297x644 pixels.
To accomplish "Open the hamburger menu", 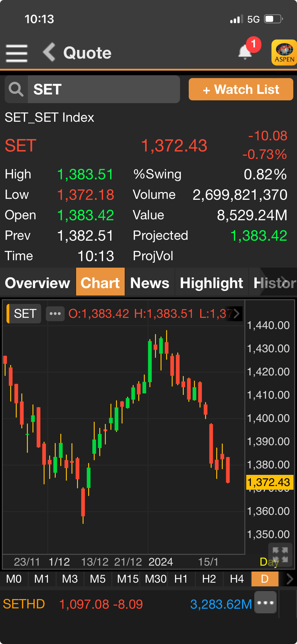I will click(17, 53).
